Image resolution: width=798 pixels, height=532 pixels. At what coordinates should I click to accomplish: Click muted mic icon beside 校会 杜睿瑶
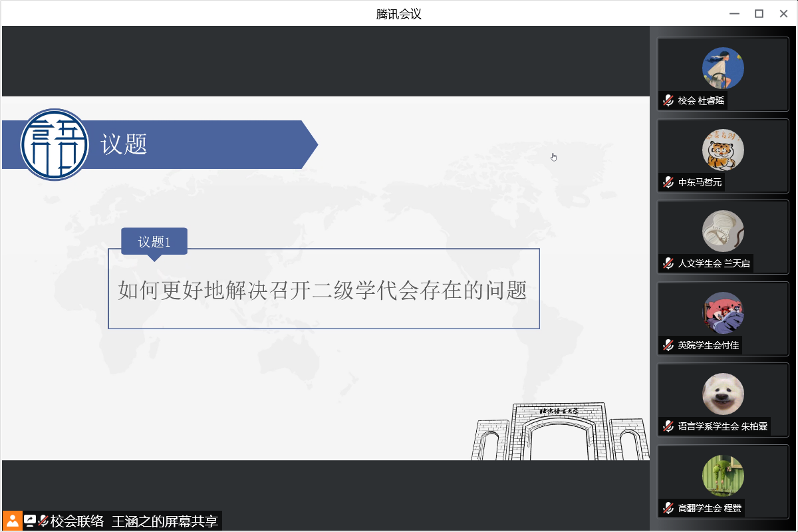click(668, 101)
